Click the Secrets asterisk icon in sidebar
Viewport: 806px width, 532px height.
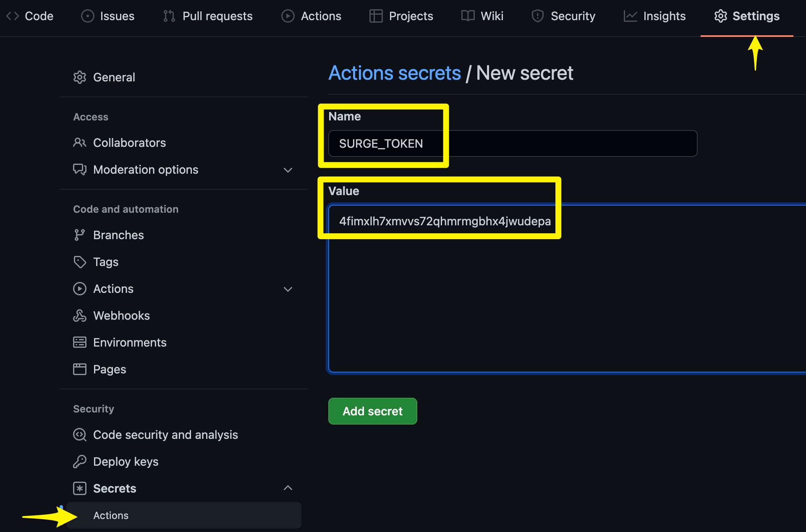click(x=80, y=488)
